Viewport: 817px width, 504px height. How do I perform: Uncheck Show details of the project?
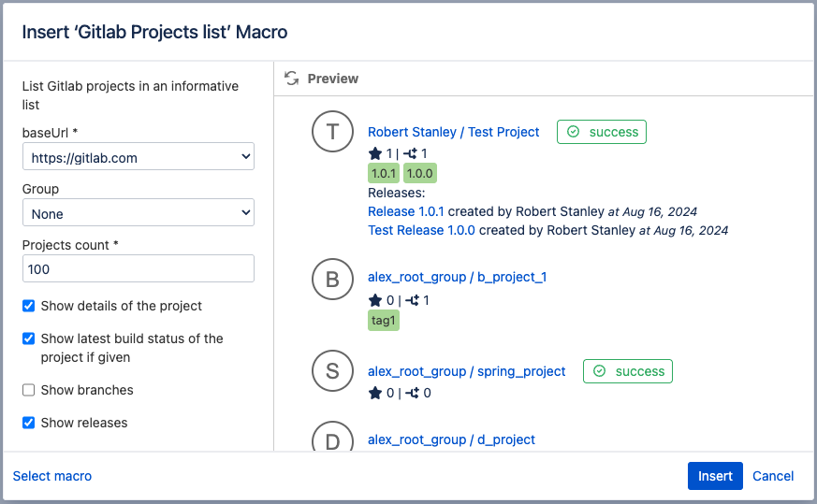pyautogui.click(x=29, y=306)
